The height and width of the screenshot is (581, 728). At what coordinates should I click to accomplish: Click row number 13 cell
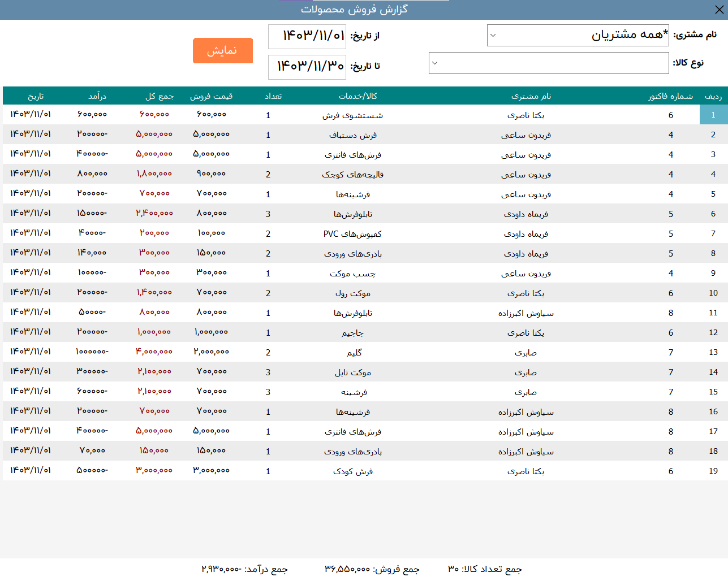coord(713,352)
